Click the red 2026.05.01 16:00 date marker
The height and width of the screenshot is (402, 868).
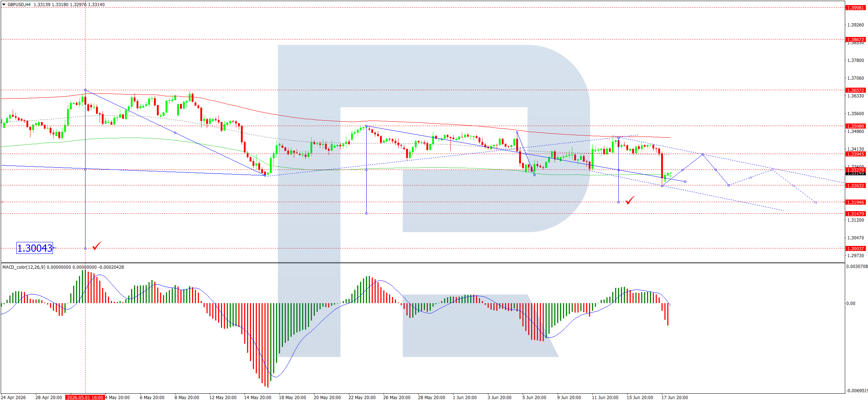[85, 398]
